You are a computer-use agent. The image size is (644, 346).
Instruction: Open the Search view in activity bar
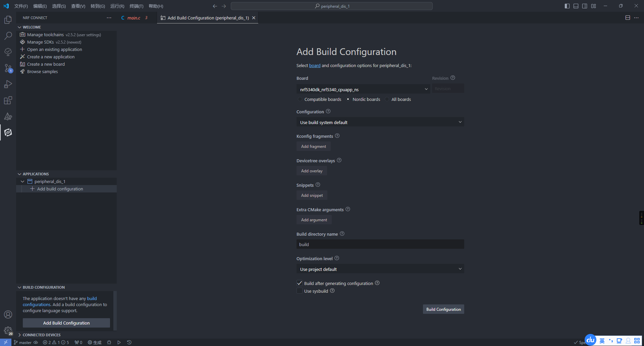coord(8,36)
